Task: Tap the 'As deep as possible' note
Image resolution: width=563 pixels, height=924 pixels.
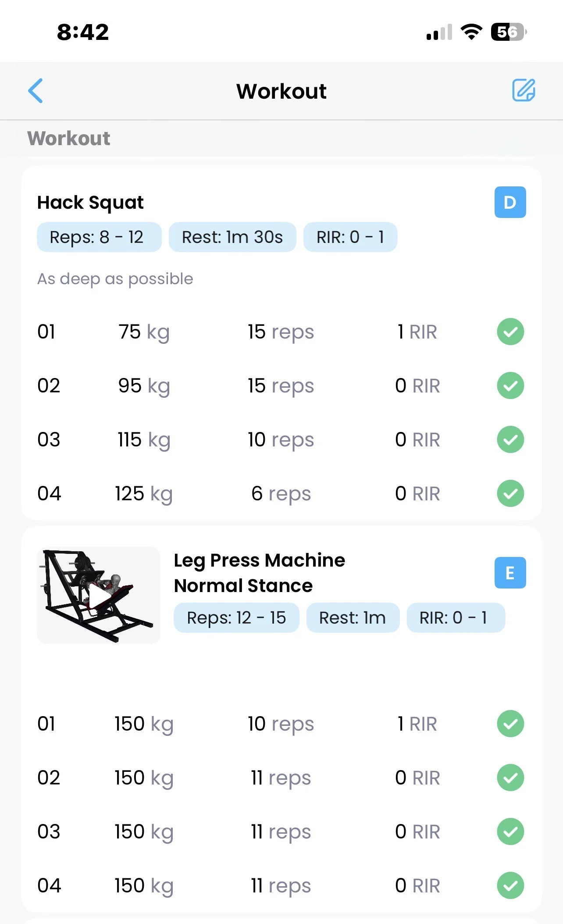Action: [115, 279]
